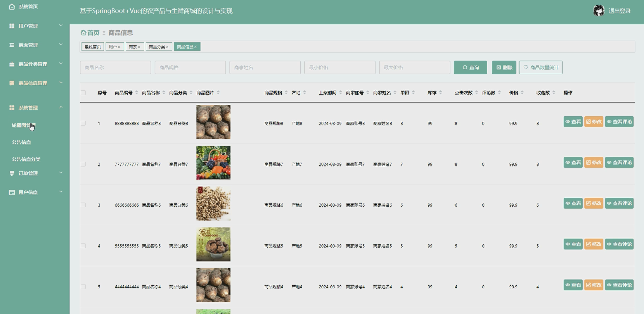Focus the 商品规格 search field
This screenshot has width=644, height=314.
tap(190, 68)
